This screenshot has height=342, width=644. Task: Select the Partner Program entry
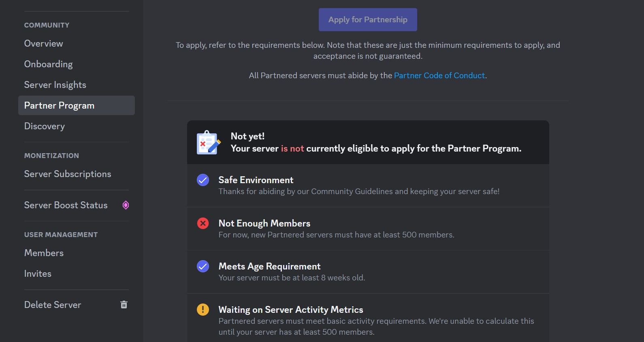point(59,105)
